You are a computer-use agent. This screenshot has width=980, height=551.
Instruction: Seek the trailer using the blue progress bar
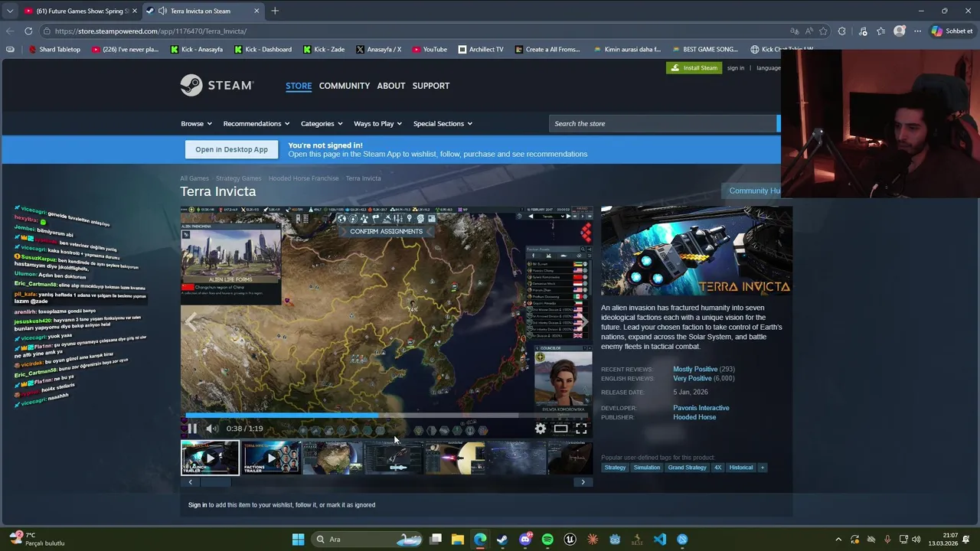(387, 416)
